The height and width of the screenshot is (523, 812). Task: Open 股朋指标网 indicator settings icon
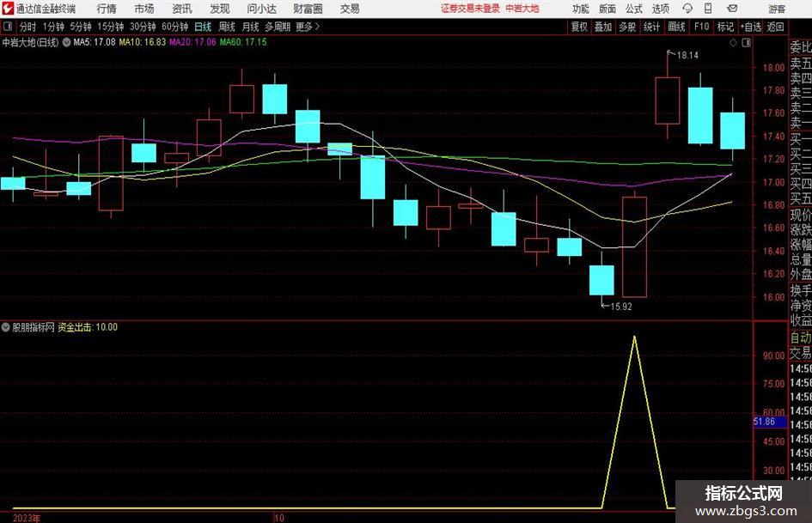pos(6,327)
